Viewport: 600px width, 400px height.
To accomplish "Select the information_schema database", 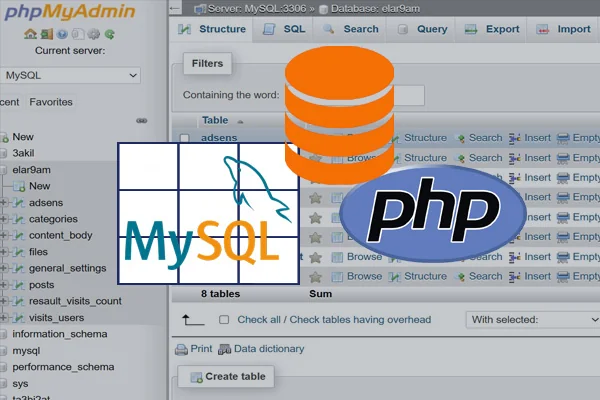I will (60, 334).
